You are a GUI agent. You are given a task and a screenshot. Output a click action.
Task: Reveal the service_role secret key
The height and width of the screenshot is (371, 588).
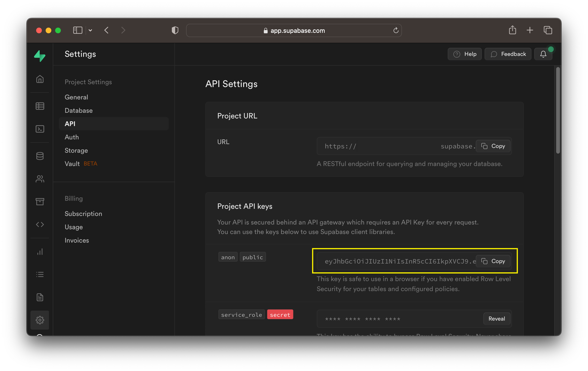click(496, 319)
